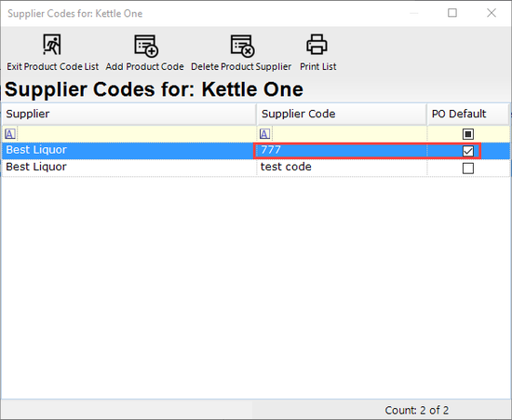Click the 777 supplier code cell

tap(342, 151)
